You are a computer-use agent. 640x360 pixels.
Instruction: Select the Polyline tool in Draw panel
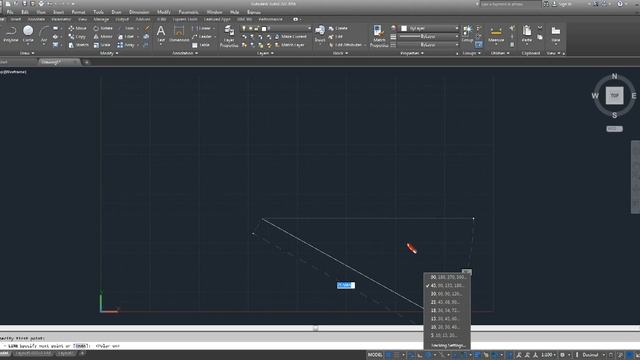(x=11, y=34)
